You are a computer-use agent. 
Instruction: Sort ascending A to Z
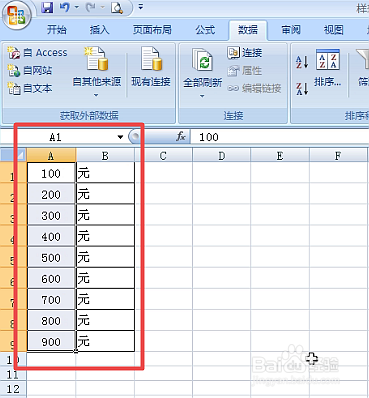pos(302,62)
